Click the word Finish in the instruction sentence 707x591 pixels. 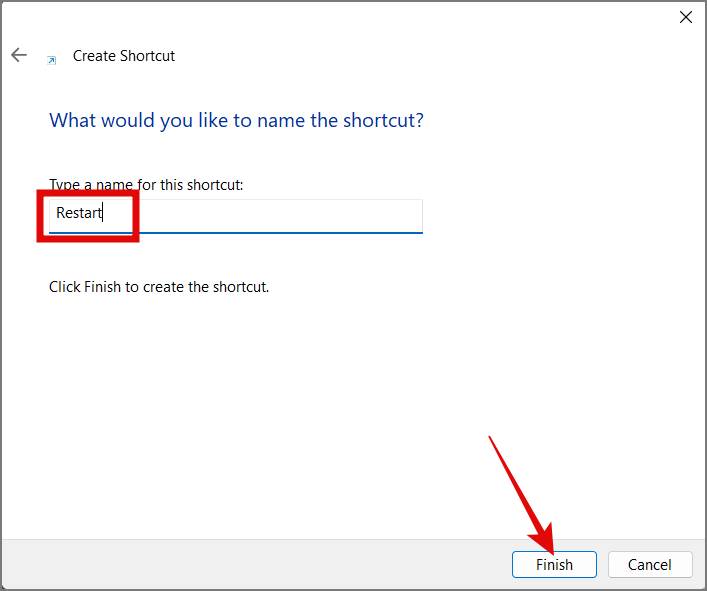tap(104, 287)
